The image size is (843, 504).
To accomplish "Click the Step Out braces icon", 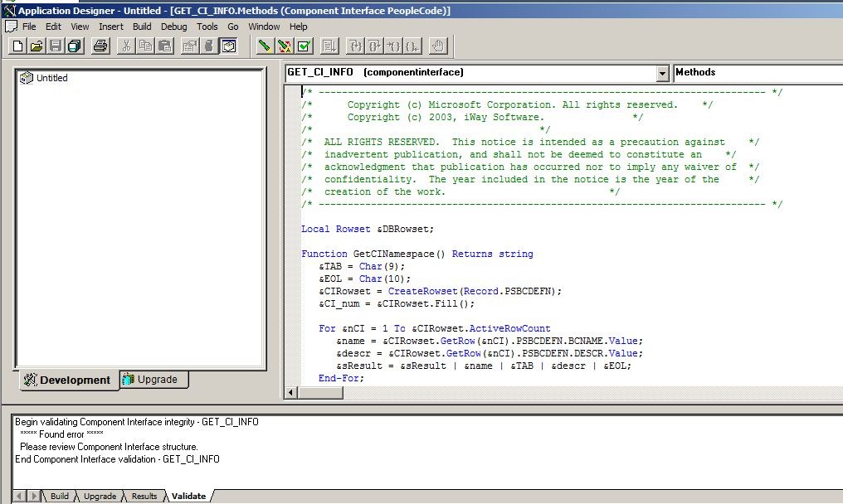I will tap(393, 46).
